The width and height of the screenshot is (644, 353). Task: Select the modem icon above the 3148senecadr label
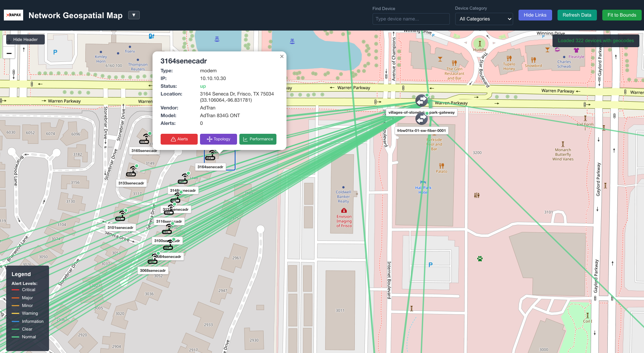pos(183,179)
